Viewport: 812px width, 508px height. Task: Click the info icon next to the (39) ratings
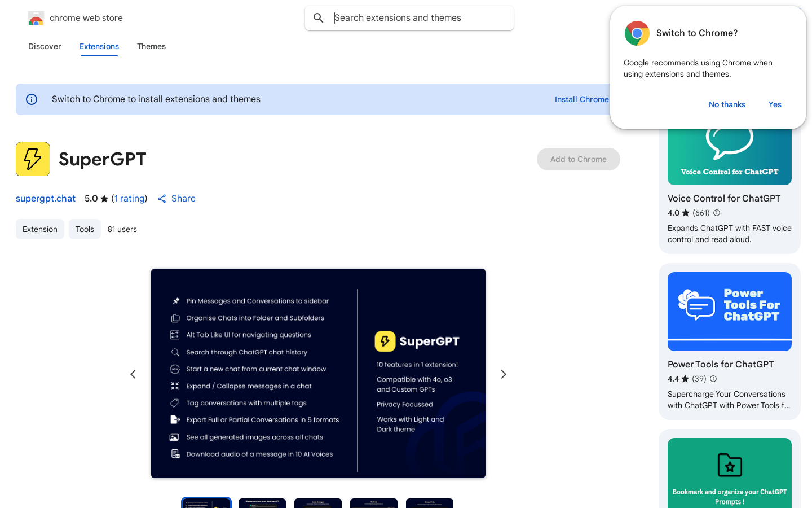713,379
